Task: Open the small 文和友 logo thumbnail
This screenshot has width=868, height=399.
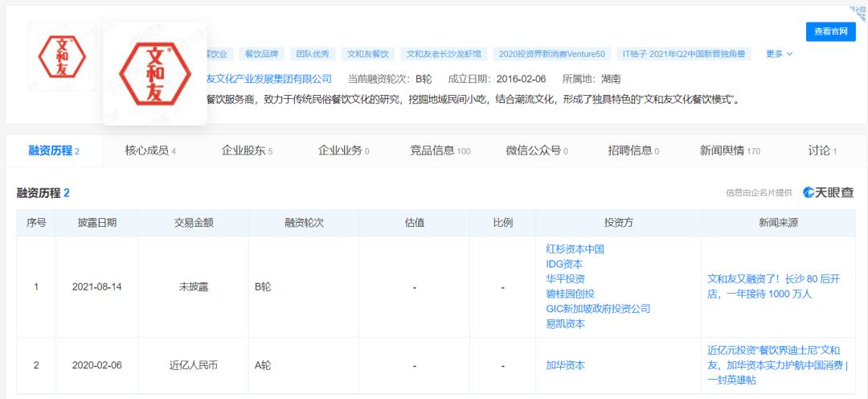Action: tap(61, 56)
